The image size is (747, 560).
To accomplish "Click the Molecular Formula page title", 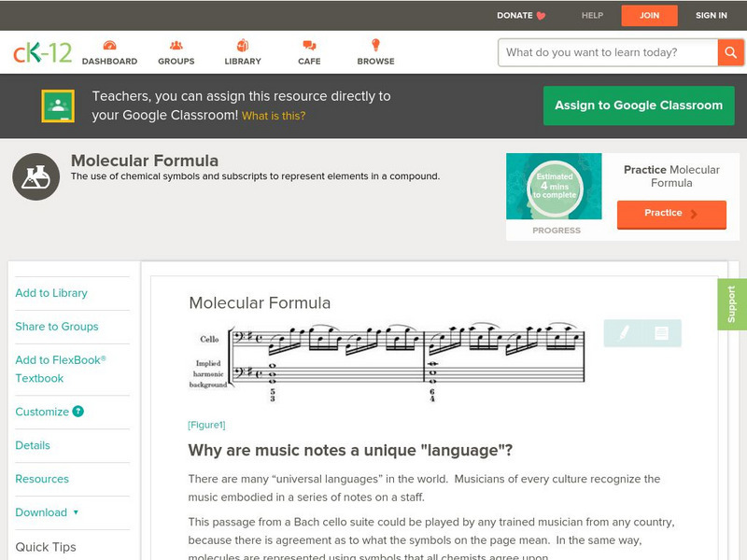I will click(145, 161).
